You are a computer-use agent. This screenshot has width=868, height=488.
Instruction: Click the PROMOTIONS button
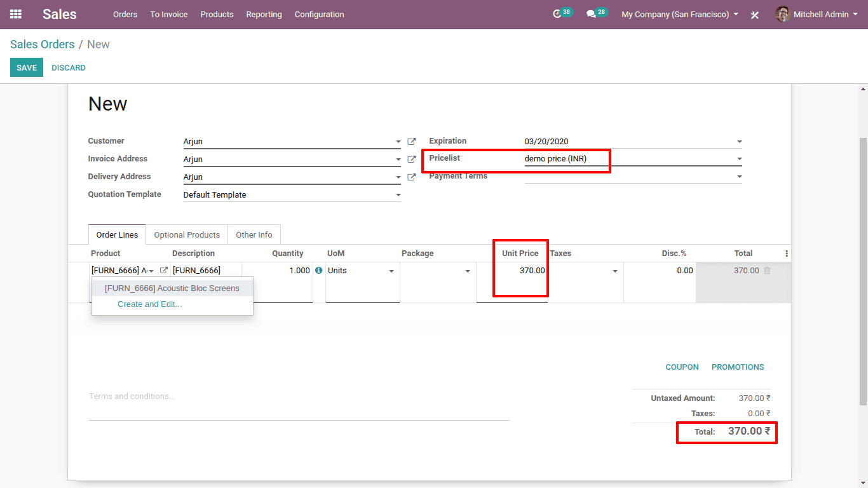(738, 367)
